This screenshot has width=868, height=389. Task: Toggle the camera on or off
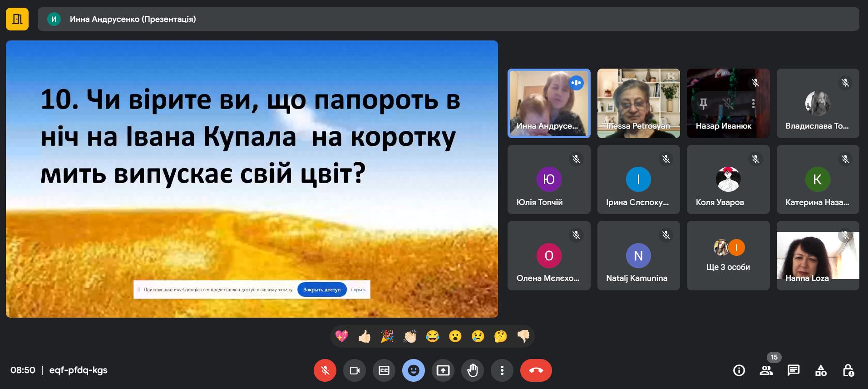355,370
